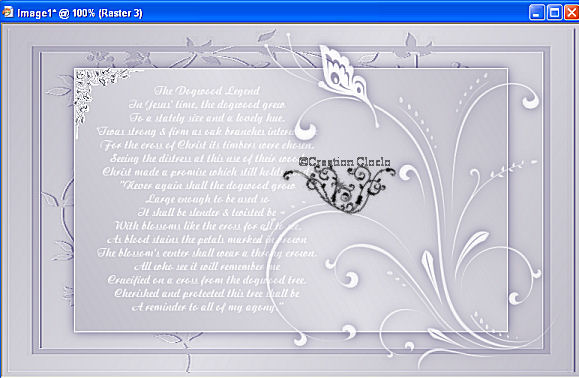Click the line Large enough to be used so
The image size is (579, 378).
coord(207,199)
